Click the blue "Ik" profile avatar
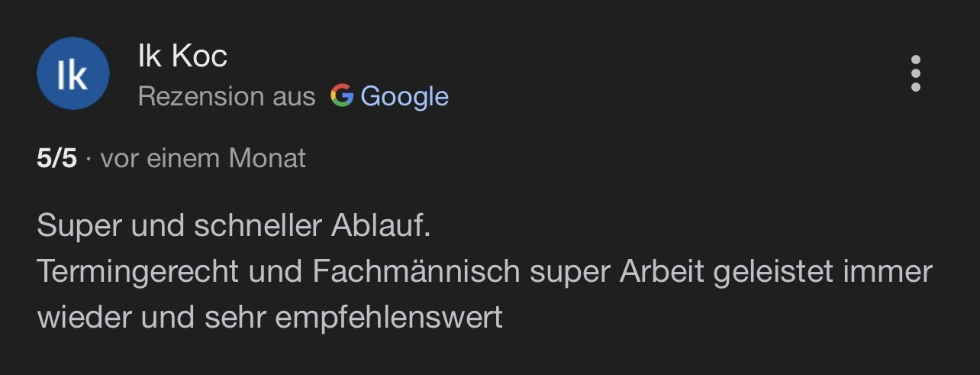This screenshot has width=980, height=375. pos(73,74)
